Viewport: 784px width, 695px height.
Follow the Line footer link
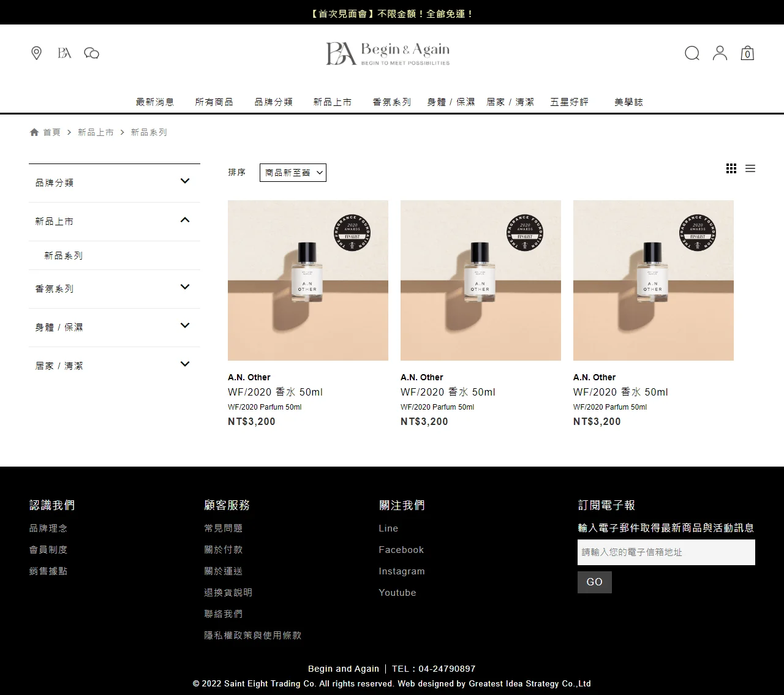tap(388, 528)
